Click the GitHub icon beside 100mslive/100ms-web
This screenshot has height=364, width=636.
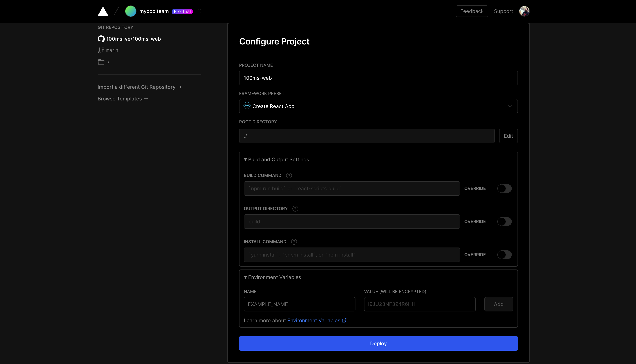(x=101, y=39)
